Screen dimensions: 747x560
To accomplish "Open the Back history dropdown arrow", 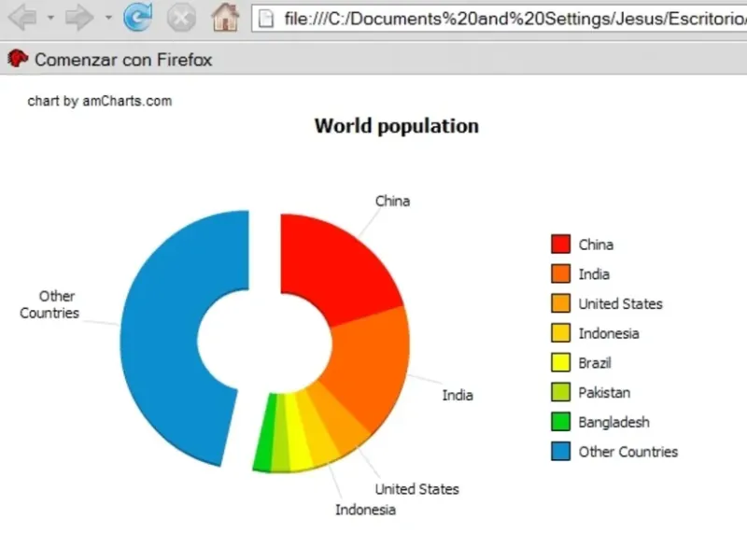I will (x=50, y=18).
